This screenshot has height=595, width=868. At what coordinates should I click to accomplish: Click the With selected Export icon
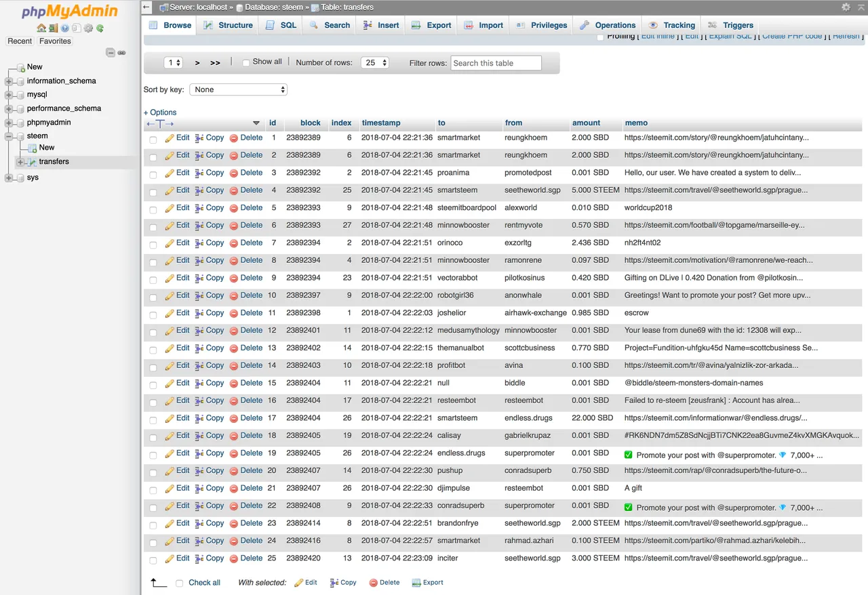[416, 583]
